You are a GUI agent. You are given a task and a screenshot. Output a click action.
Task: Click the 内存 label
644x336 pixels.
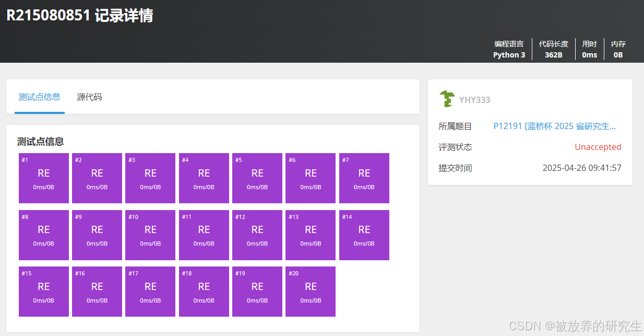click(x=618, y=44)
